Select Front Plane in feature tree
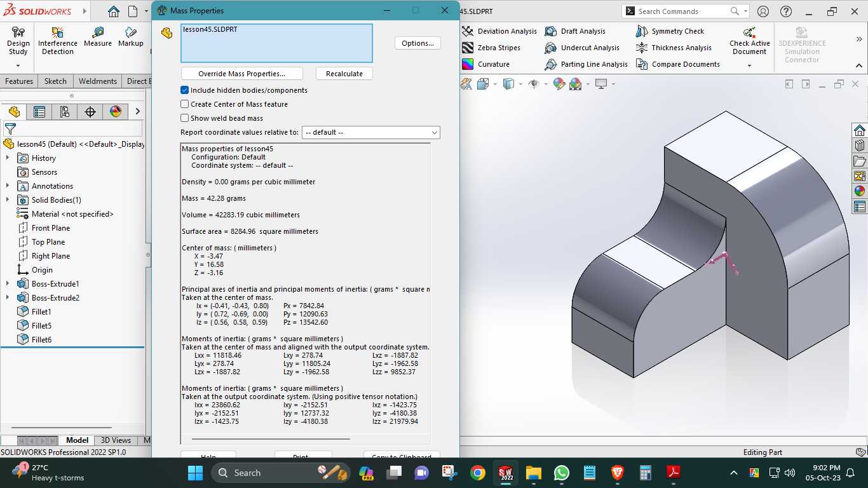This screenshot has width=868, height=488. [51, 228]
